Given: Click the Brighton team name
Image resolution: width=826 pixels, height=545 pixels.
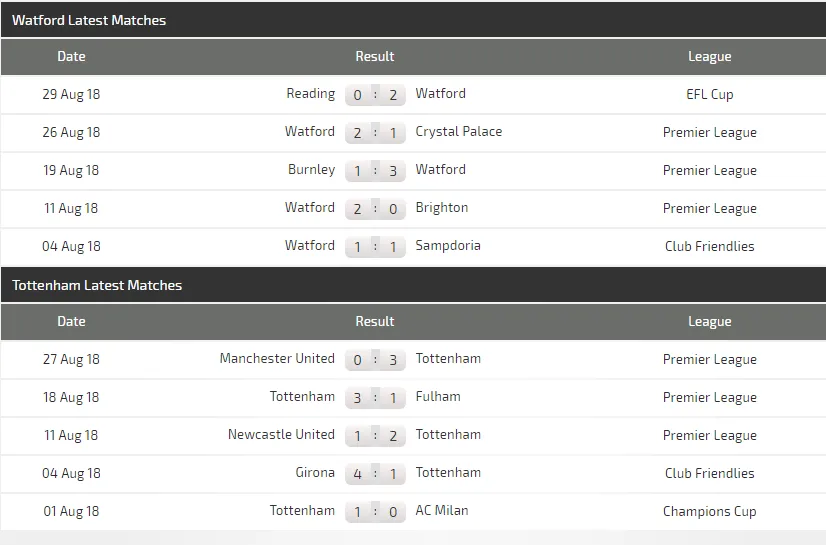Looking at the screenshot, I should click(442, 208).
